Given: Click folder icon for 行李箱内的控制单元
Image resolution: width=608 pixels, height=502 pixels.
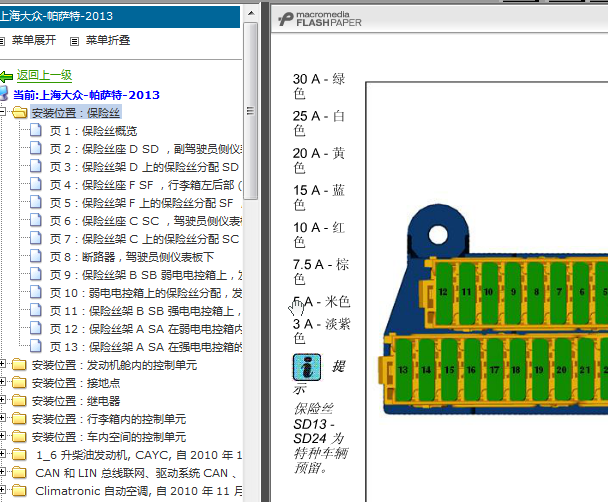Looking at the screenshot, I should point(19,419).
